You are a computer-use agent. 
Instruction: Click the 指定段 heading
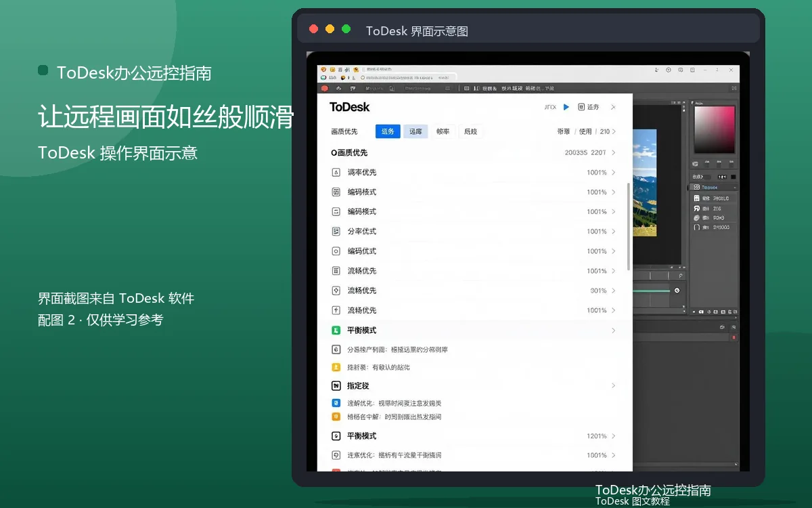[x=358, y=386]
